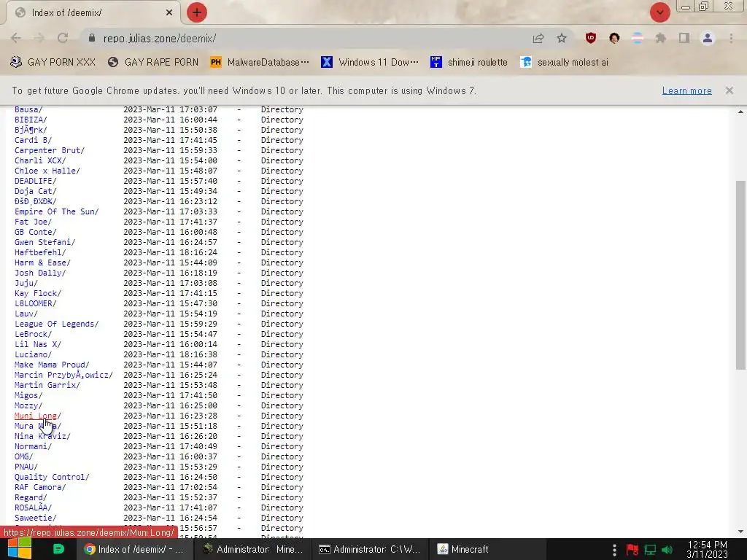The image size is (747, 560).
Task: Open the Cardi B/ directory
Action: point(33,140)
